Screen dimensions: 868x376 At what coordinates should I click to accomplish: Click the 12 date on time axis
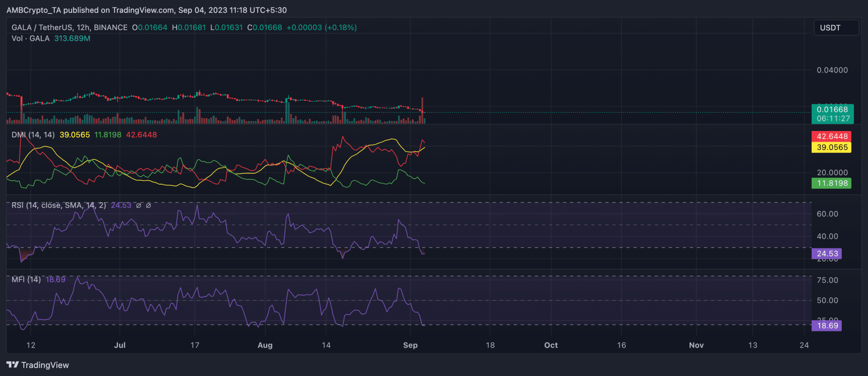click(31, 345)
